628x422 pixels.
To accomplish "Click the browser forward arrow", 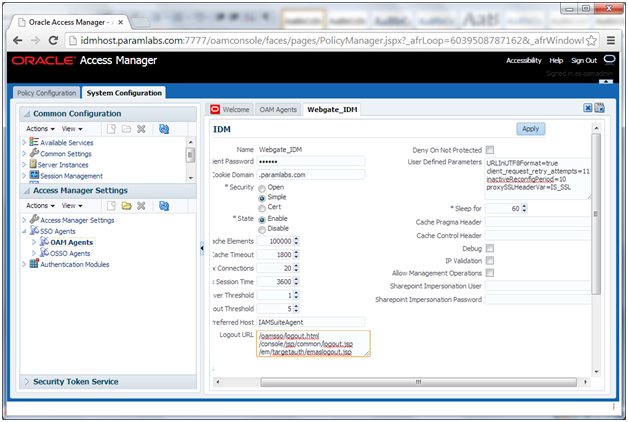I will tap(36, 40).
